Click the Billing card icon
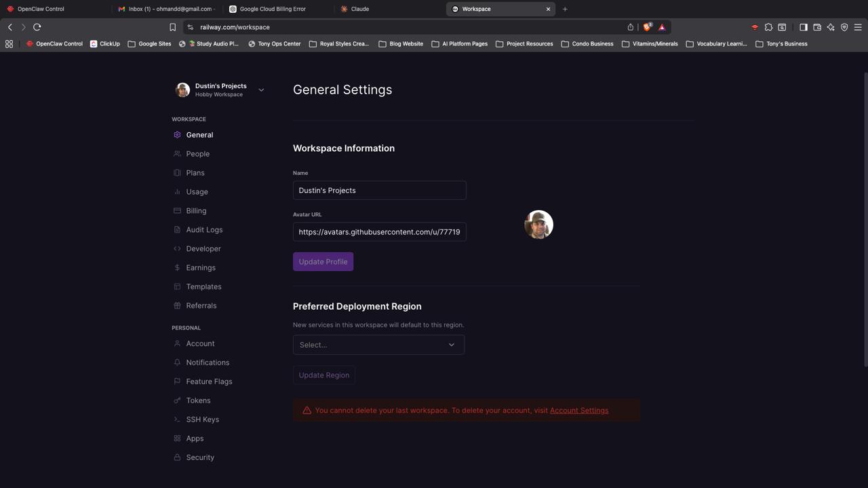The height and width of the screenshot is (488, 868). click(177, 211)
